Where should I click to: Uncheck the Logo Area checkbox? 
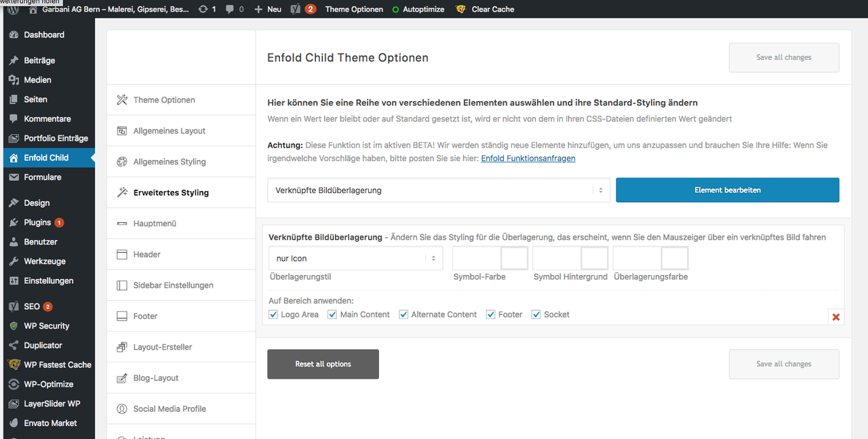[x=273, y=314]
